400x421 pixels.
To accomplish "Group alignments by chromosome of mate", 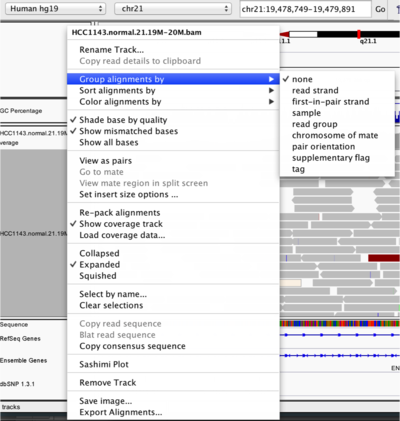I will pyautogui.click(x=337, y=135).
